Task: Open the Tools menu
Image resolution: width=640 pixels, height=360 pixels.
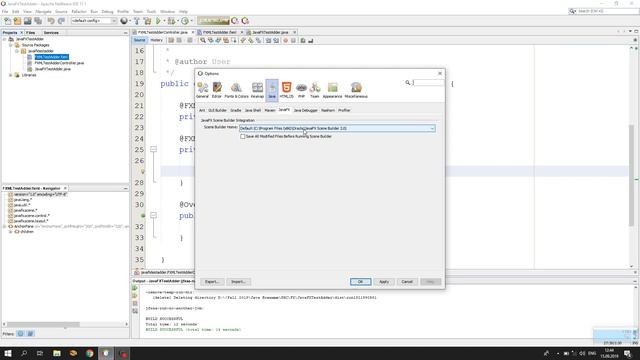Action: (x=151, y=11)
